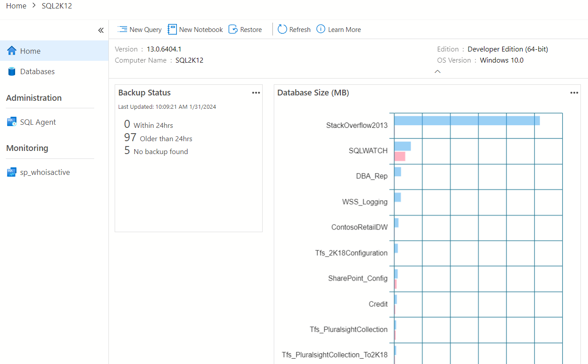The height and width of the screenshot is (364, 588).
Task: Open Backup Status widget options menu
Action: [256, 93]
